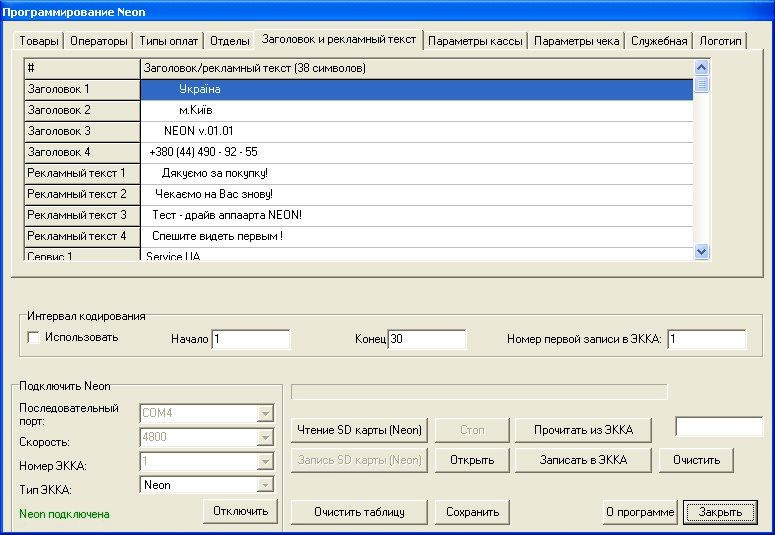Focus the Номер первой записи в ЭККА field
The height and width of the screenshot is (535, 775).
(x=706, y=339)
